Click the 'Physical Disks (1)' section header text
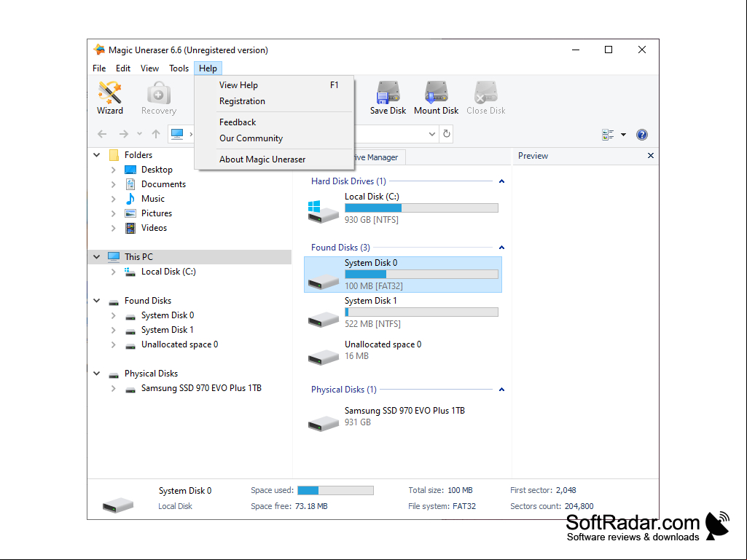The image size is (747, 560). tap(344, 390)
